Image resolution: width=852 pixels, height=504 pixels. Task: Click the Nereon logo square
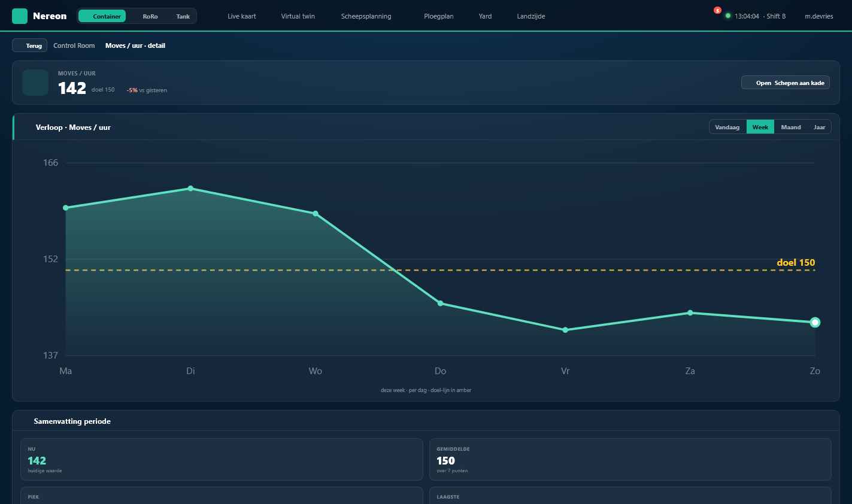click(20, 16)
